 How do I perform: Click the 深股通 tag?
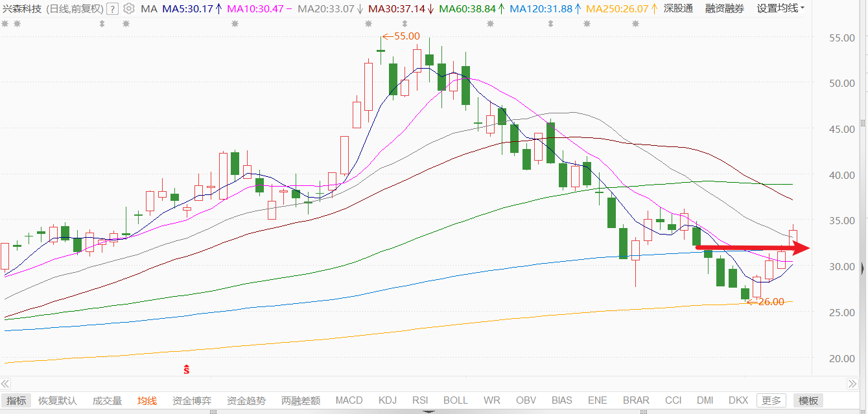coord(678,9)
